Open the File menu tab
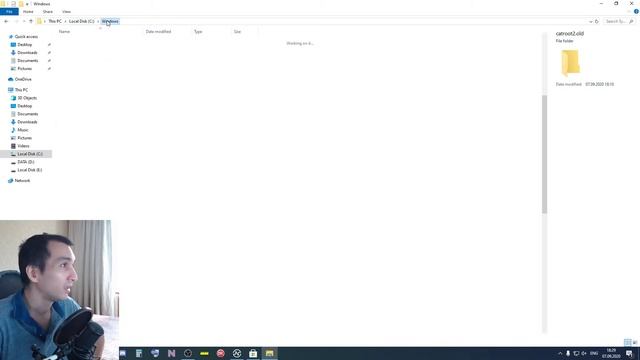The width and height of the screenshot is (640, 360). pyautogui.click(x=9, y=11)
